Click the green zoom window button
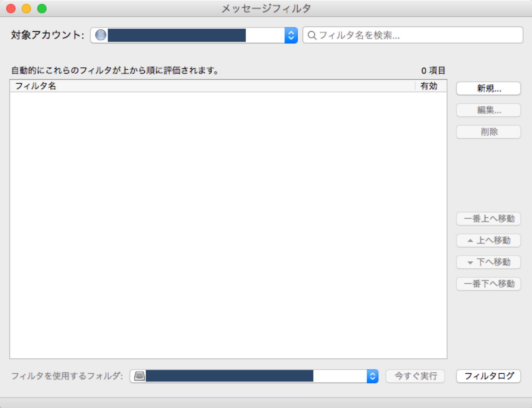The image size is (532, 408). pos(42,9)
